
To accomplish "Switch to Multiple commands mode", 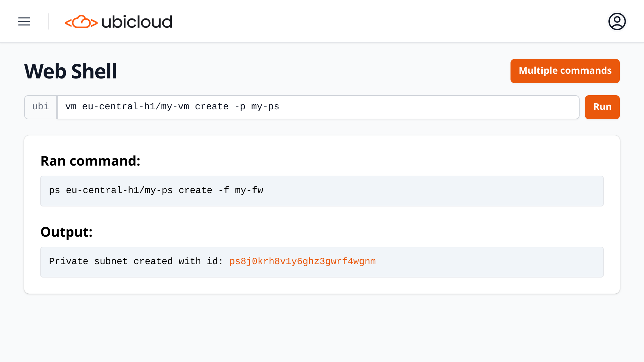I will (565, 71).
